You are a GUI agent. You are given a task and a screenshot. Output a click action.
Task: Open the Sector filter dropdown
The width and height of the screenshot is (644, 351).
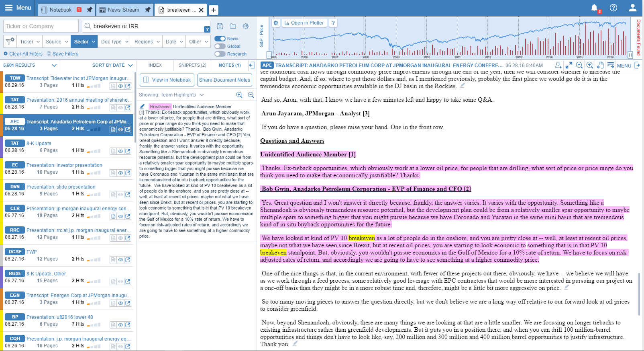click(x=84, y=41)
